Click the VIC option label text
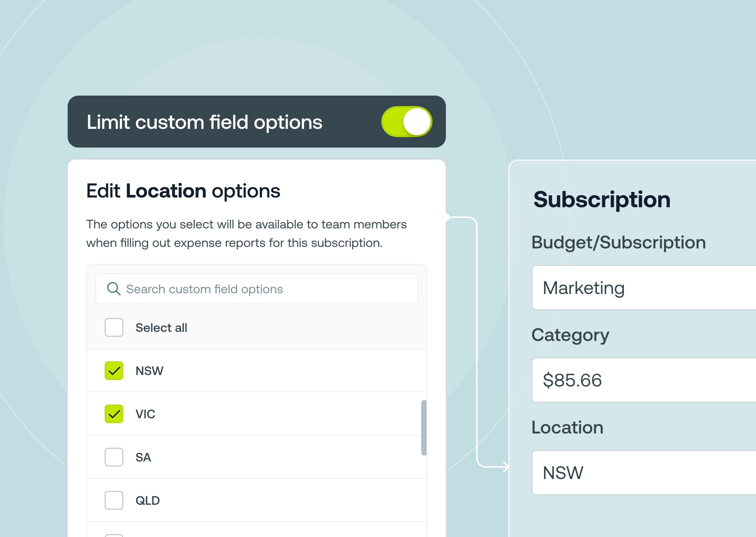756x537 pixels. click(x=145, y=414)
